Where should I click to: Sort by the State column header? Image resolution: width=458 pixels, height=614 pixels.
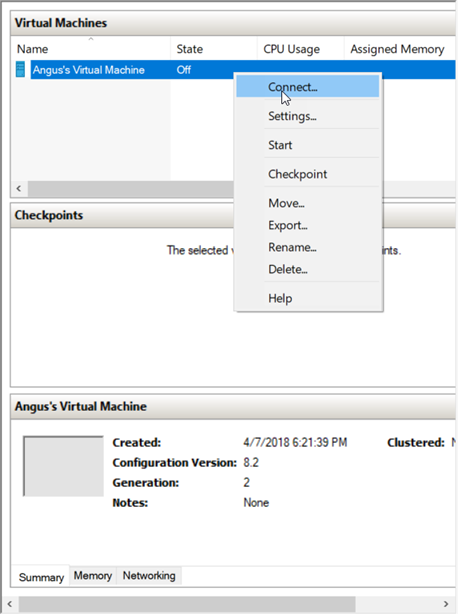(214, 49)
